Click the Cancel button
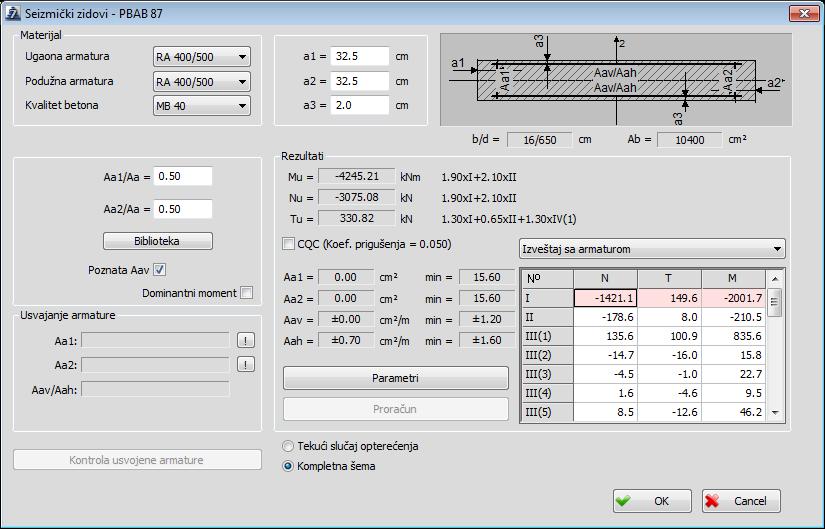The height and width of the screenshot is (529, 825). [x=741, y=501]
